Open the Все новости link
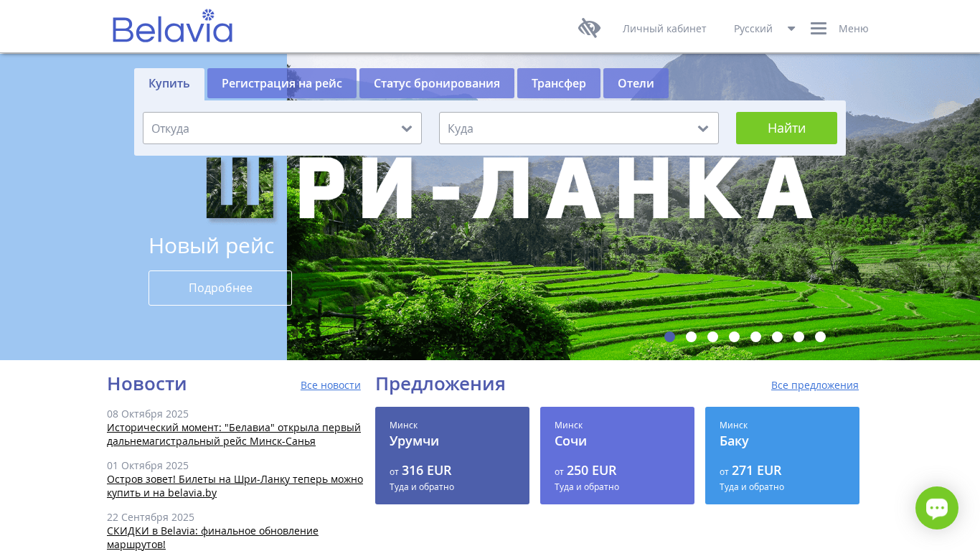This screenshot has height=551, width=980. point(331,385)
